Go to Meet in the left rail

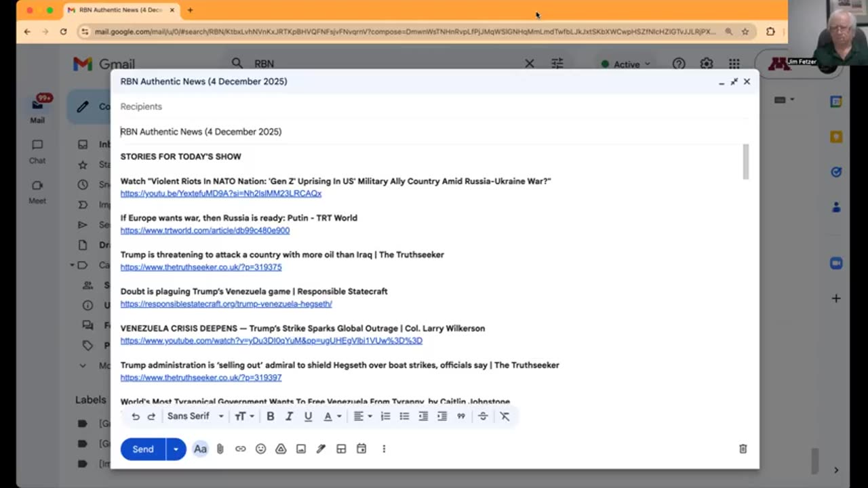37,192
